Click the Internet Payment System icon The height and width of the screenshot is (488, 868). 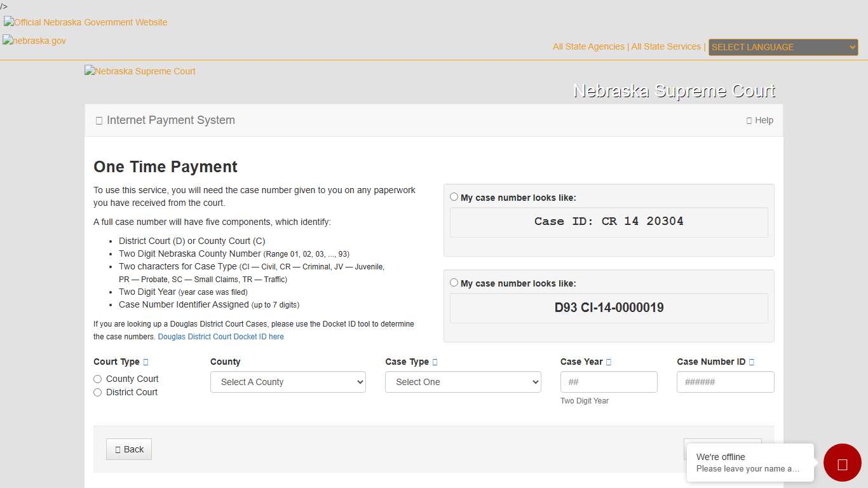(98, 120)
